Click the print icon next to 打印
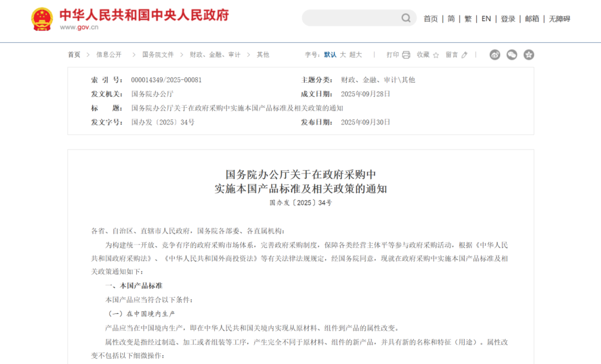This screenshot has width=601, height=364. point(407,54)
